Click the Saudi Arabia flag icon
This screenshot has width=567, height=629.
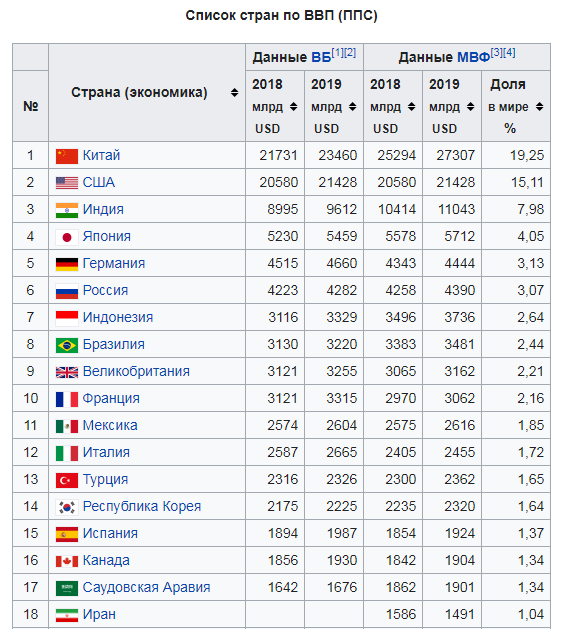click(67, 588)
